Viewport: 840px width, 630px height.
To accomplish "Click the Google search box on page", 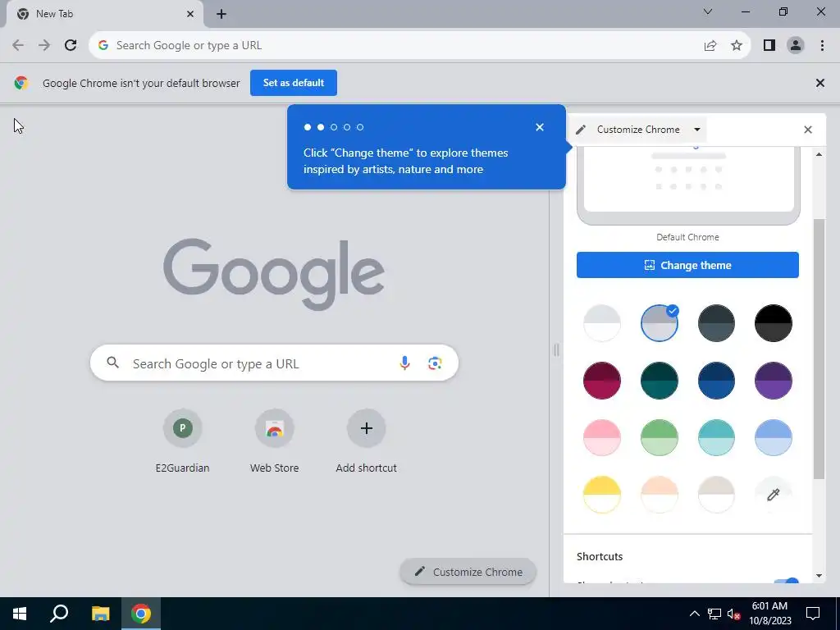I will (274, 363).
